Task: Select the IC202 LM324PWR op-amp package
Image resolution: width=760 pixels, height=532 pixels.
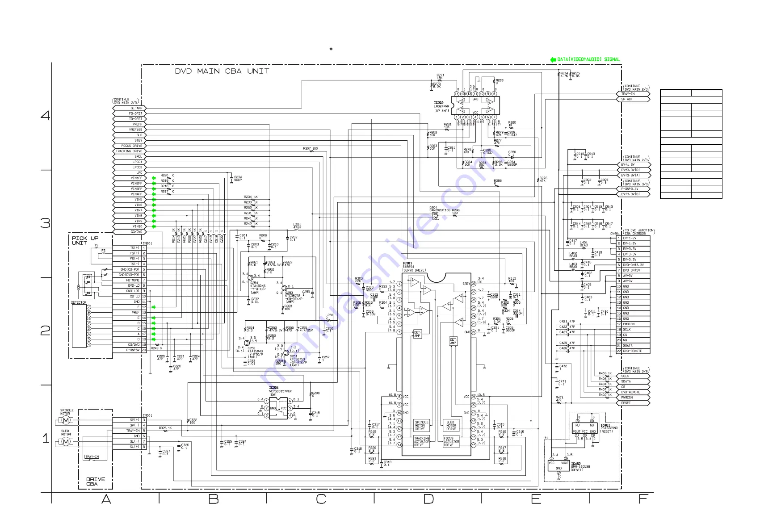Action: [475, 106]
